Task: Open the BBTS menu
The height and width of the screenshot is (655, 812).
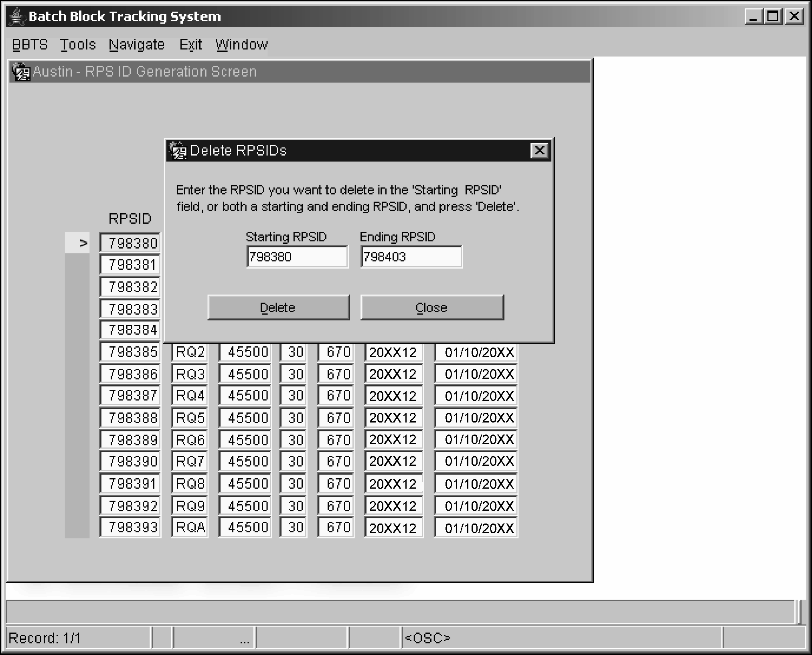Action: pyautogui.click(x=30, y=44)
